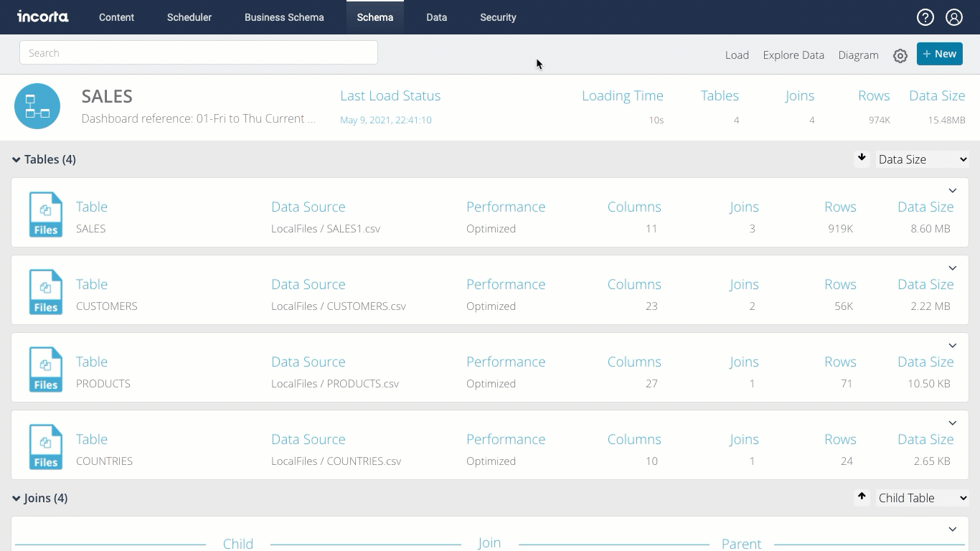
Task: Click the Files icon for SALES table
Action: click(x=45, y=214)
